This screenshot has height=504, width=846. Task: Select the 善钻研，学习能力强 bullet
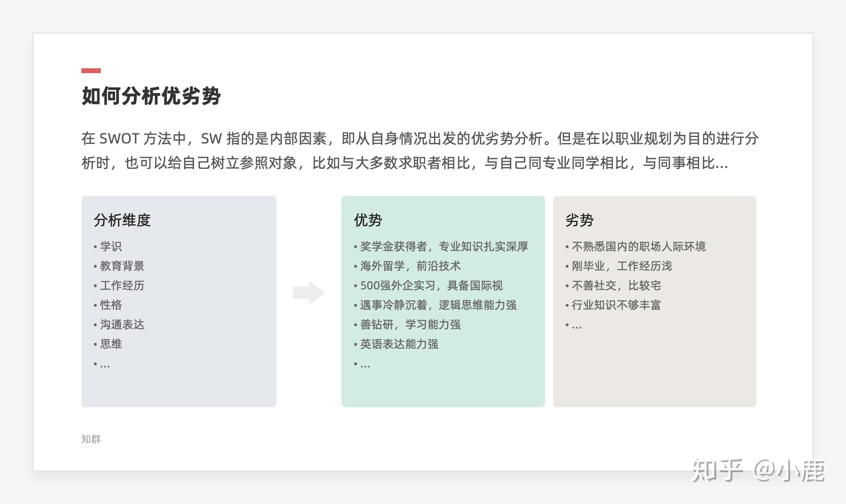tap(407, 324)
